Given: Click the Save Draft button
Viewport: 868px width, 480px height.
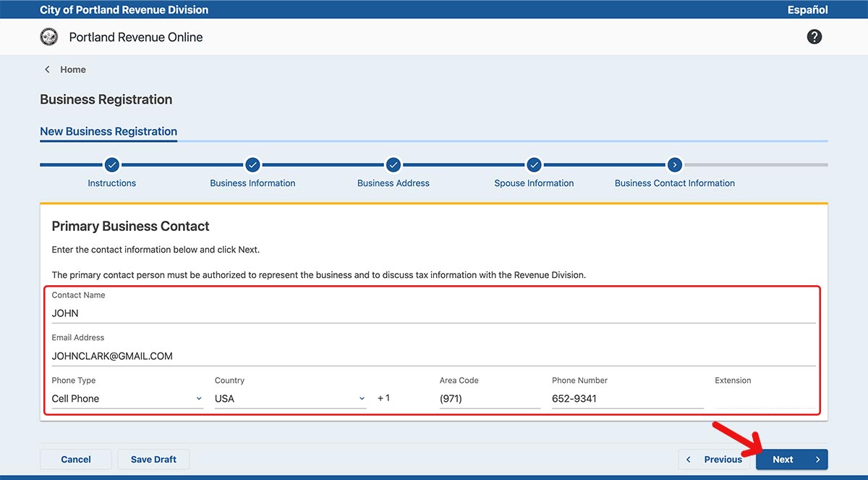Looking at the screenshot, I should click(x=153, y=460).
